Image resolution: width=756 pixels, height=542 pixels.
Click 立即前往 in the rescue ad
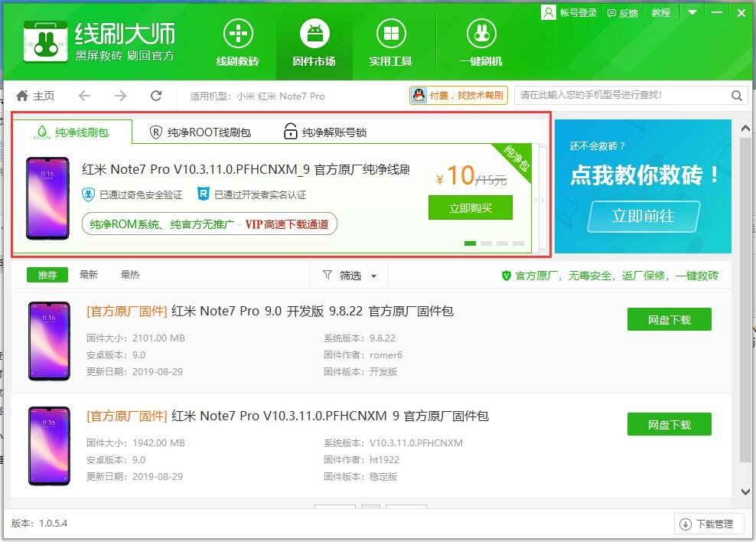click(x=644, y=216)
